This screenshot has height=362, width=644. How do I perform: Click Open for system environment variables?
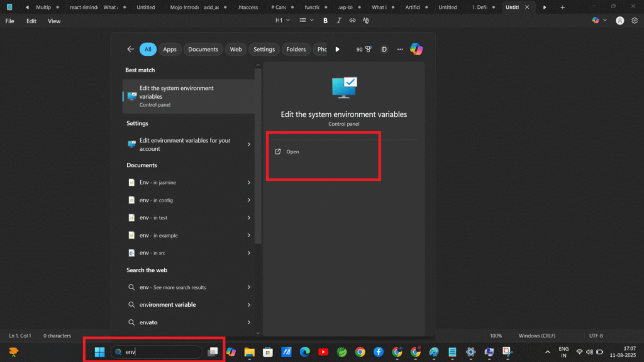click(292, 152)
